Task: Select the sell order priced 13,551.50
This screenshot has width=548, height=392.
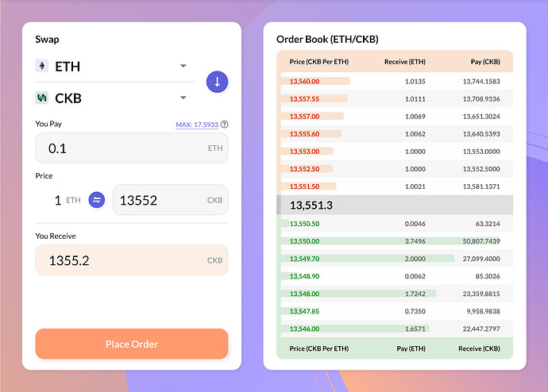Action: point(396,186)
